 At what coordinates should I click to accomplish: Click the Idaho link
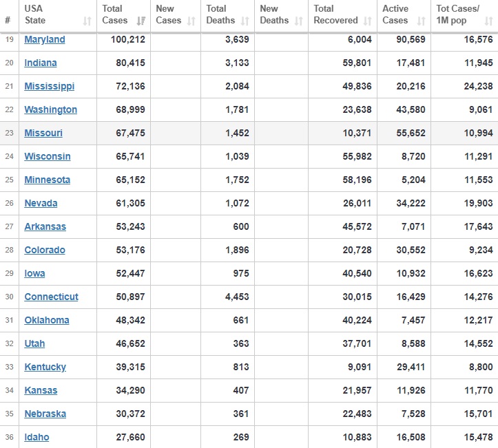pos(37,438)
